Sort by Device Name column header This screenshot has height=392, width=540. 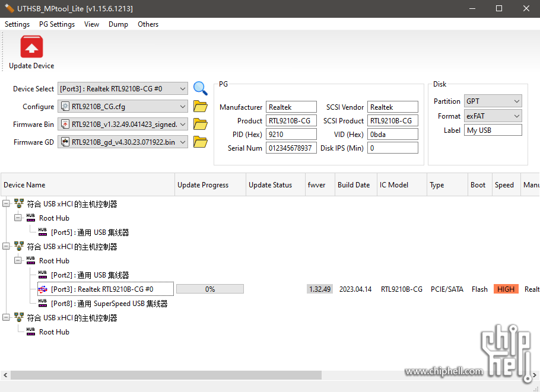[88, 185]
